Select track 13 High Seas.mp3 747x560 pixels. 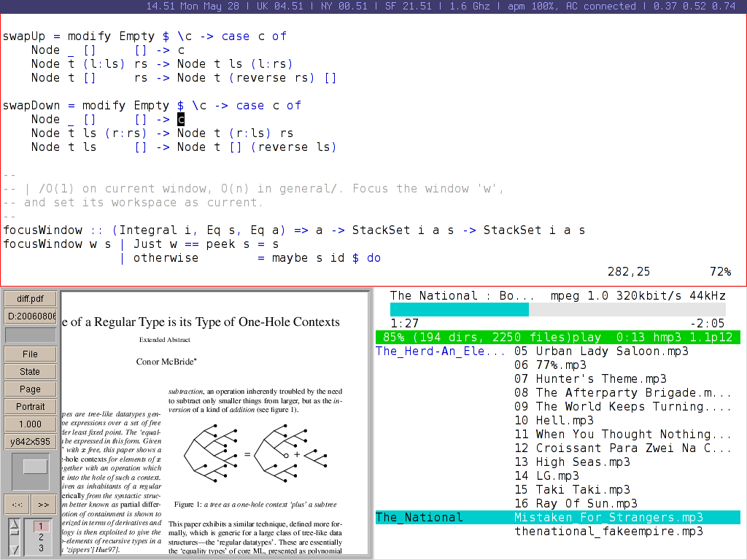tap(572, 462)
